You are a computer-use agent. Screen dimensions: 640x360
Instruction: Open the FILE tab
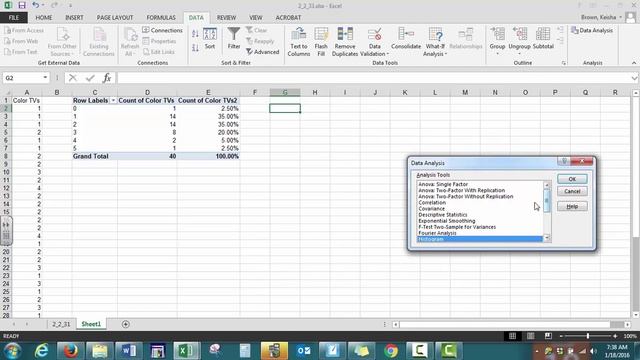(14, 18)
